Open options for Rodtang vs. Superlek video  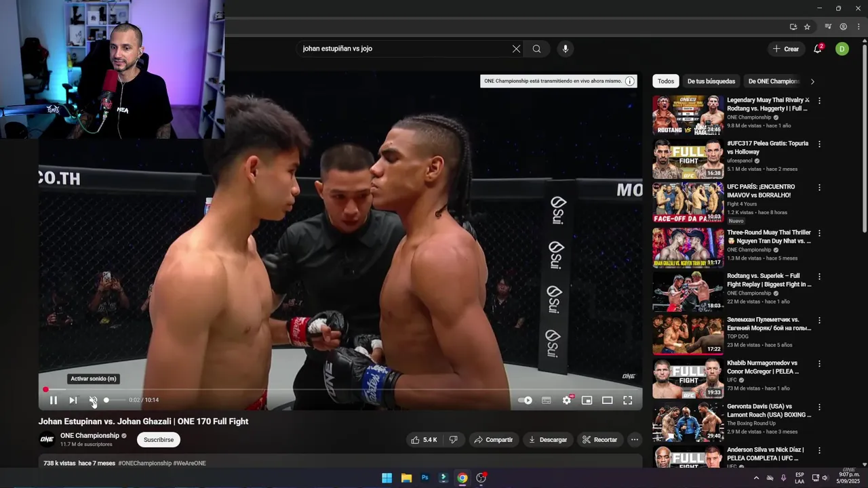click(819, 277)
